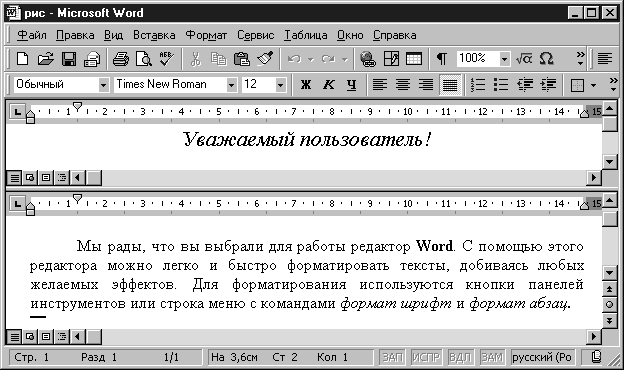Open an existing file with folder icon
The height and width of the screenshot is (370, 624).
tap(45, 59)
